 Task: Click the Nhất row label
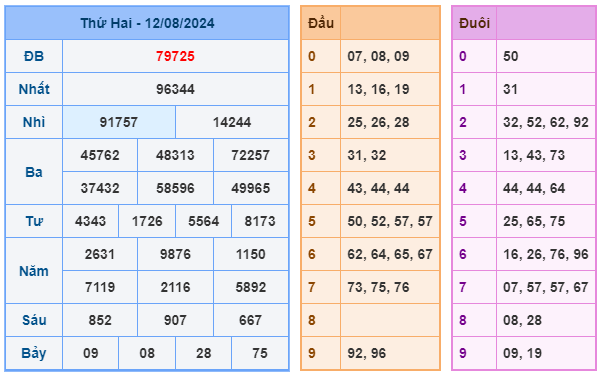click(x=34, y=89)
